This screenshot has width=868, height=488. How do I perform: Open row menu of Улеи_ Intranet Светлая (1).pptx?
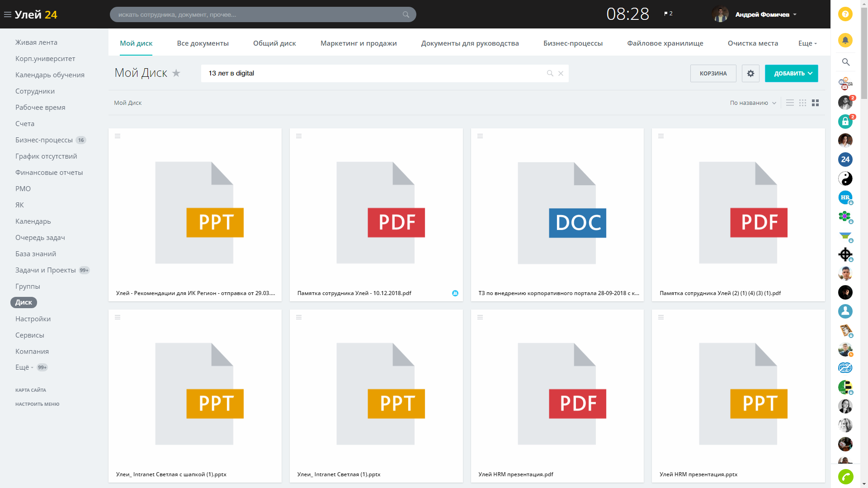(299, 317)
